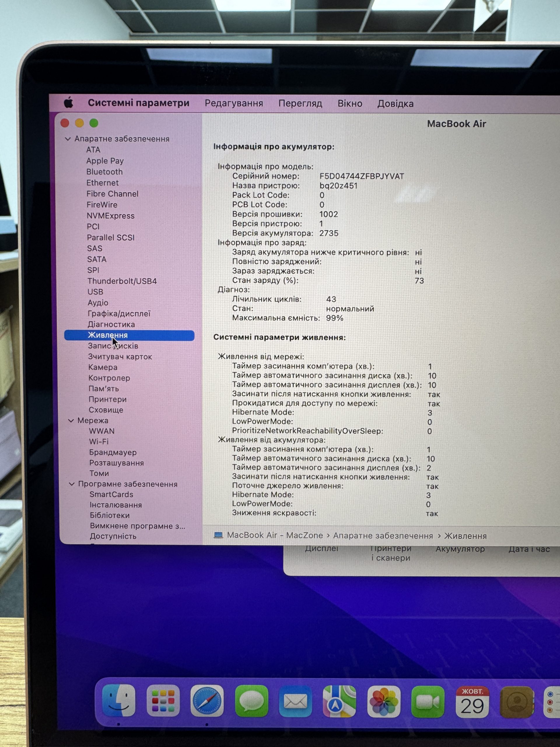Click the MacBook Air computer icon in path bar

coord(218,535)
